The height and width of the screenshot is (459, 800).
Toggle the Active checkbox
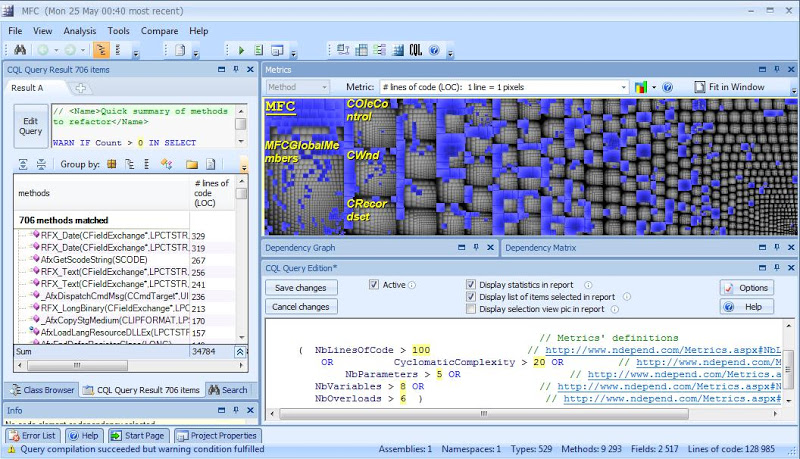click(374, 285)
